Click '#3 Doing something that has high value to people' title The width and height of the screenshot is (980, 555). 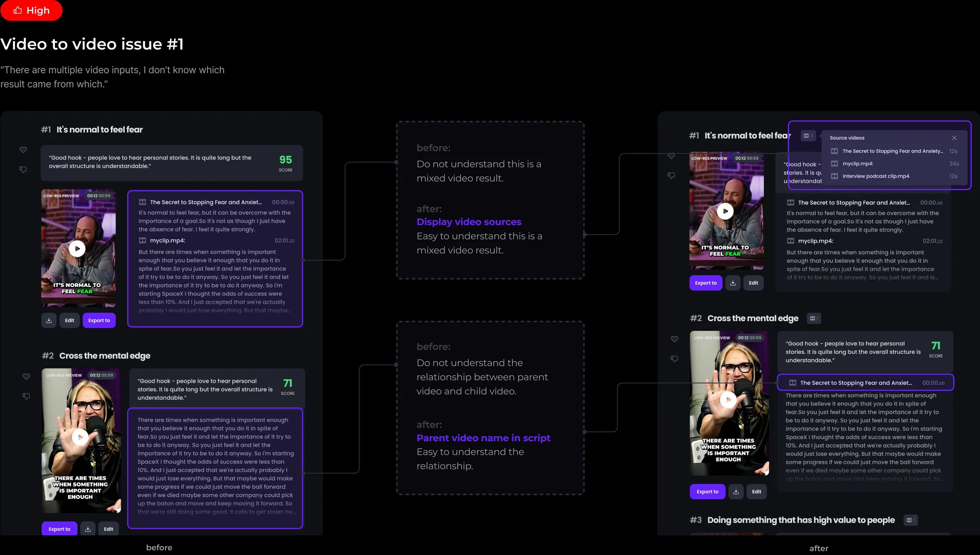click(x=792, y=520)
